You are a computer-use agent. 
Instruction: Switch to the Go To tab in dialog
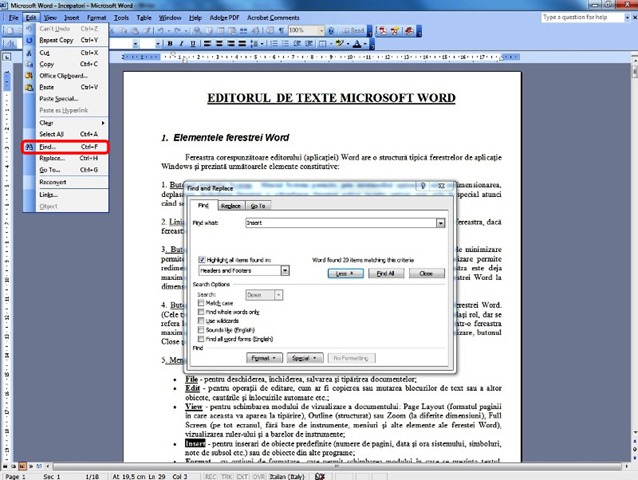click(x=258, y=206)
